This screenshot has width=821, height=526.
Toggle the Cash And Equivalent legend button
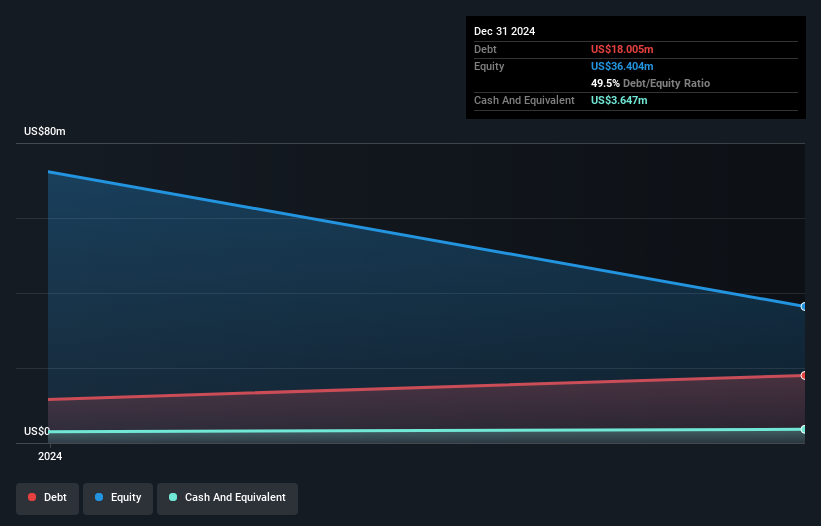click(227, 498)
